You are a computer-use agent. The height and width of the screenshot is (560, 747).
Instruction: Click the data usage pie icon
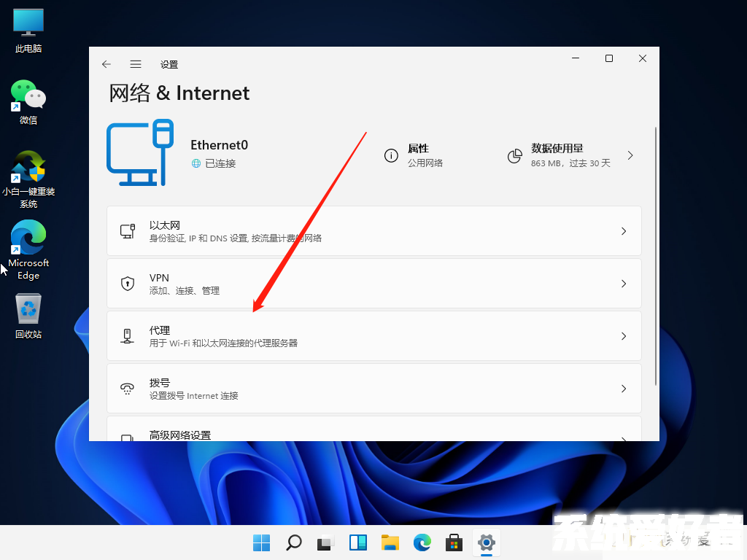coord(515,155)
